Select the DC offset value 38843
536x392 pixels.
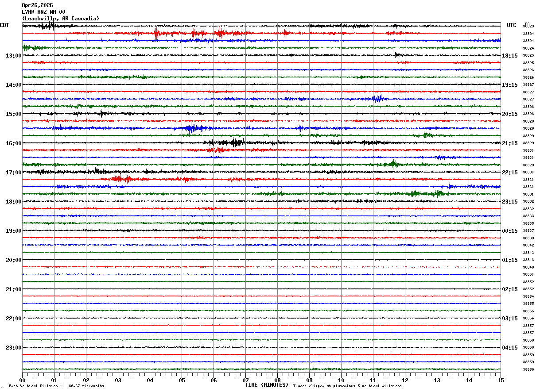[x=528, y=253]
